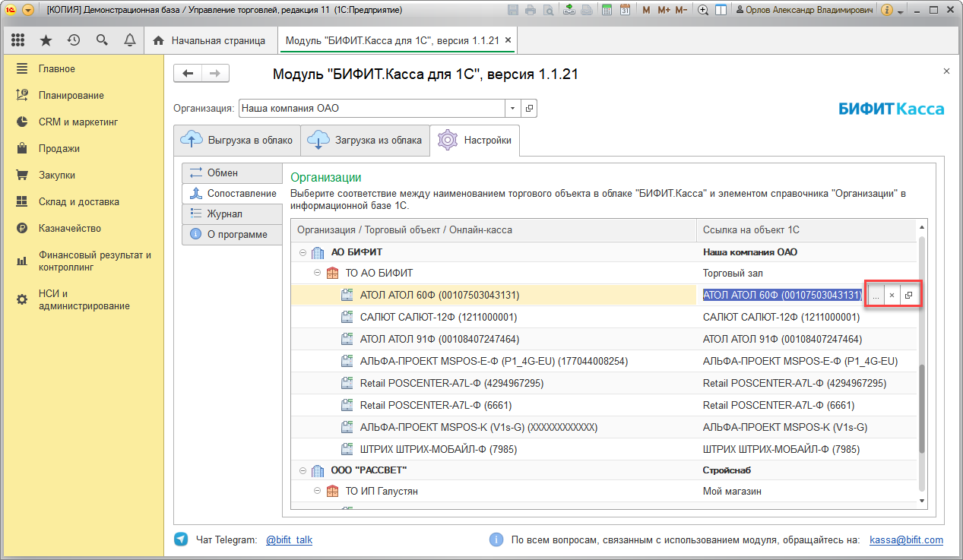Click the building icon of АО БИФИТ
This screenshot has width=963, height=560.
click(318, 252)
